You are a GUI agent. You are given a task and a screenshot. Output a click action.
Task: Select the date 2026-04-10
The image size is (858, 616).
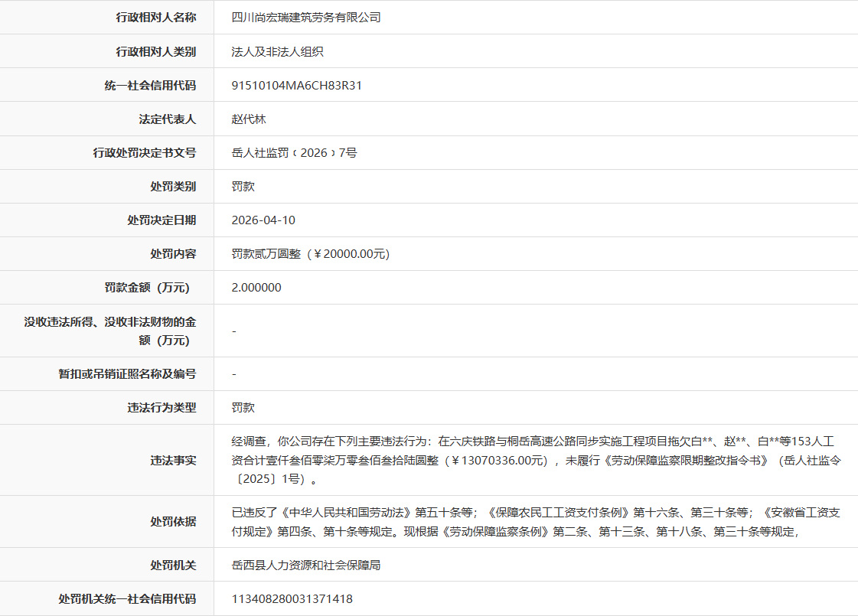[263, 220]
